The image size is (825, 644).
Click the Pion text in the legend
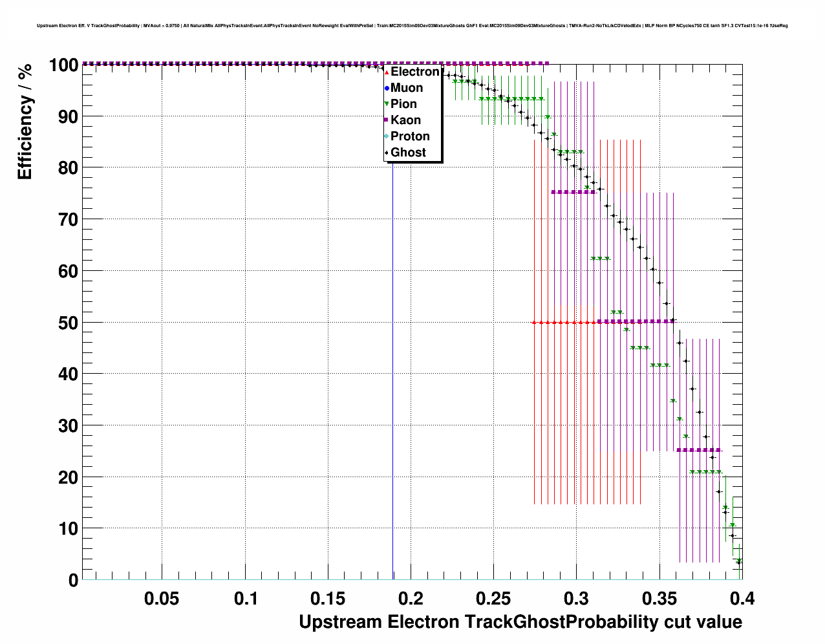click(403, 104)
